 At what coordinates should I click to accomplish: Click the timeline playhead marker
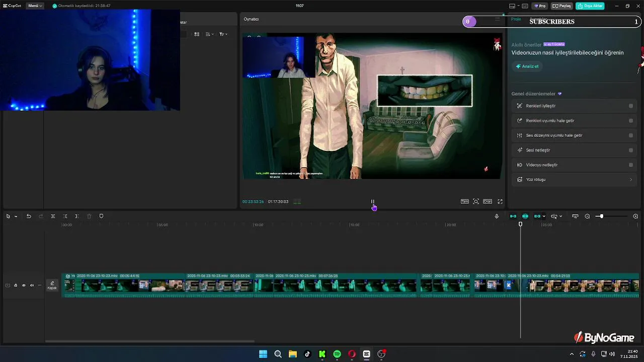tap(521, 224)
